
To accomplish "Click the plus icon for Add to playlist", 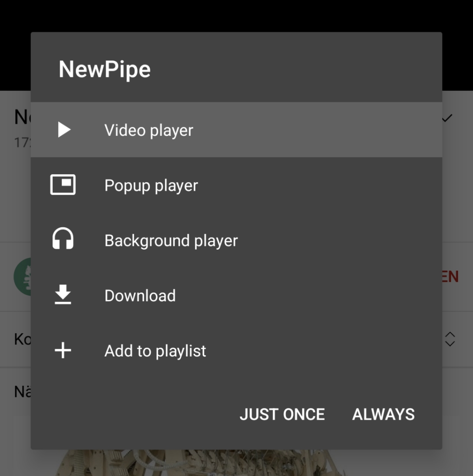I will tap(63, 350).
